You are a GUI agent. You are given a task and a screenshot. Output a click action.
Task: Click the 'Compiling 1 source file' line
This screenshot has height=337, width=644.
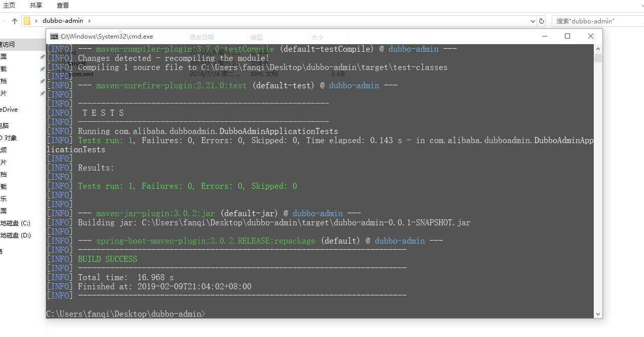[x=263, y=68]
